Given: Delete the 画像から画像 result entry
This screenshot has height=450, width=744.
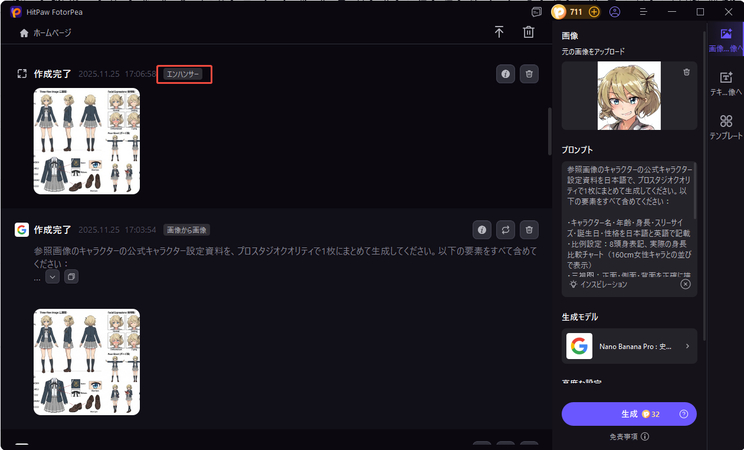Looking at the screenshot, I should coord(529,230).
